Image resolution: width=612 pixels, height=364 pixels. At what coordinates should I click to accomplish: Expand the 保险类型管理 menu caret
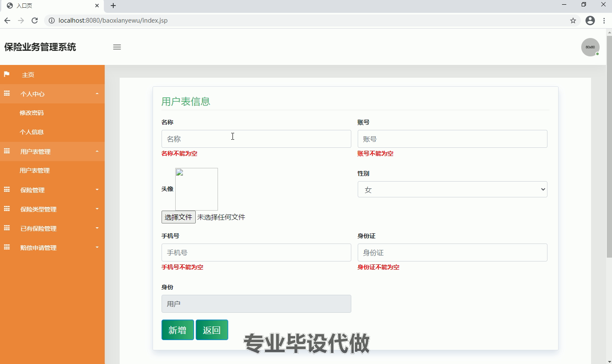pyautogui.click(x=97, y=209)
